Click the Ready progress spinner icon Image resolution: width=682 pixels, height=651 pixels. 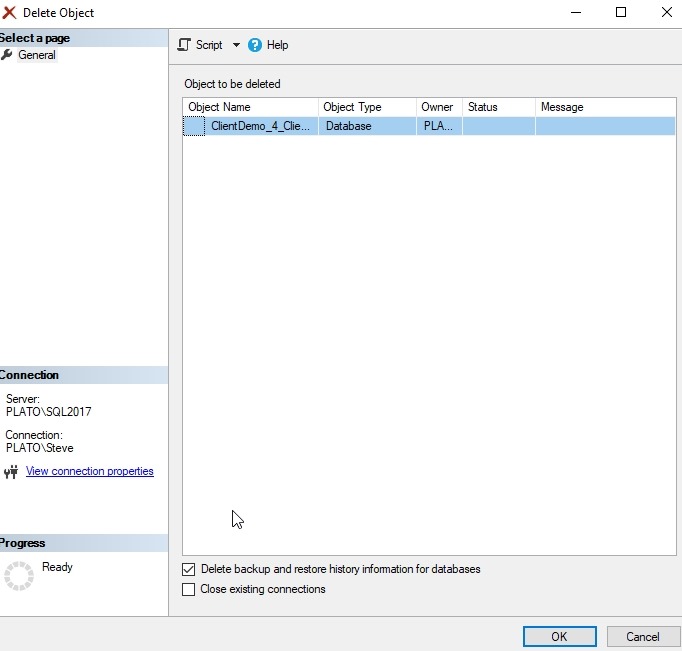tap(19, 575)
